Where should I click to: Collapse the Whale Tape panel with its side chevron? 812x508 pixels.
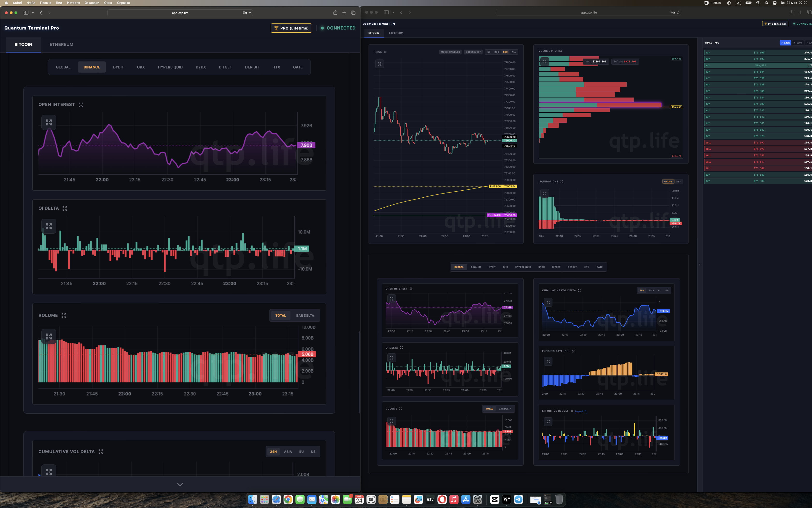click(700, 265)
